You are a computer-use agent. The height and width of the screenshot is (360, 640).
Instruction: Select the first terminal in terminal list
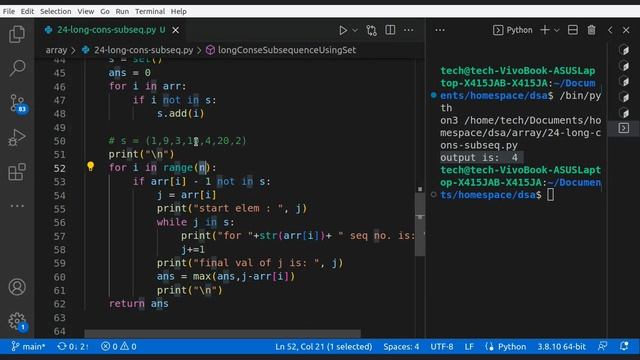(624, 50)
